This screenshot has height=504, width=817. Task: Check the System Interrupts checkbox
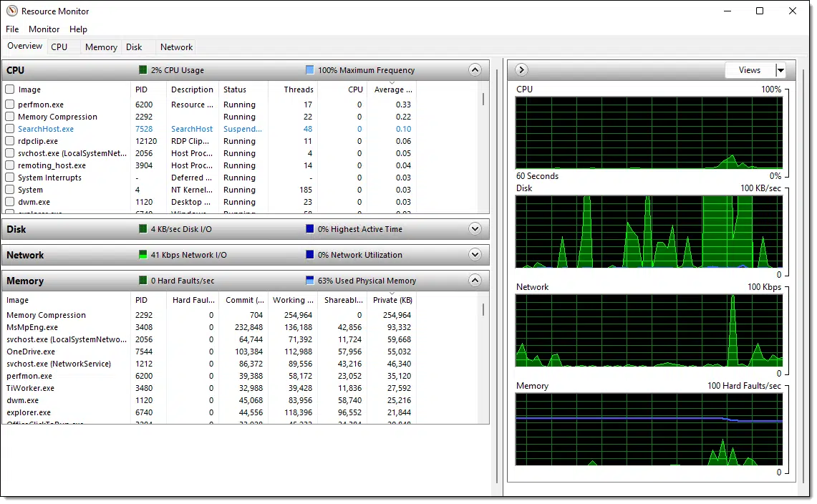point(9,178)
